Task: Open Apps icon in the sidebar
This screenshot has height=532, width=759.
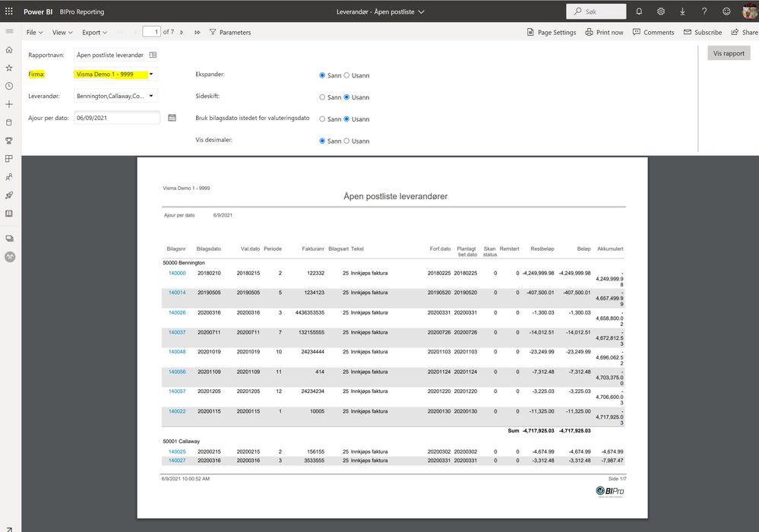Action: (x=9, y=159)
